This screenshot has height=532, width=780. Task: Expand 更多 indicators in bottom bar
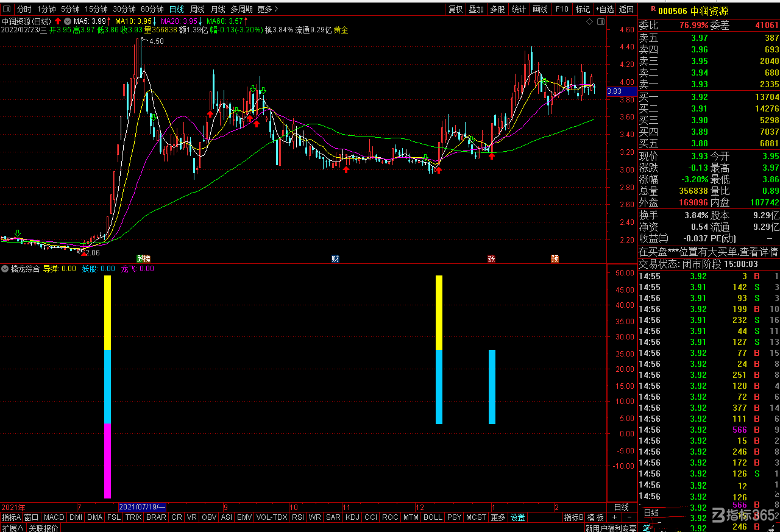(x=498, y=517)
